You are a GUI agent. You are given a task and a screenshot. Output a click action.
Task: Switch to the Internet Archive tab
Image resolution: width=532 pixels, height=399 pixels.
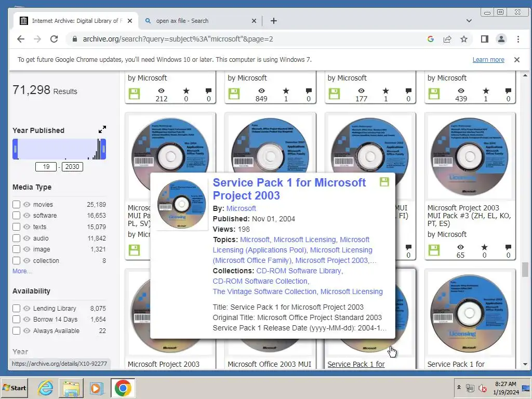[x=76, y=21]
